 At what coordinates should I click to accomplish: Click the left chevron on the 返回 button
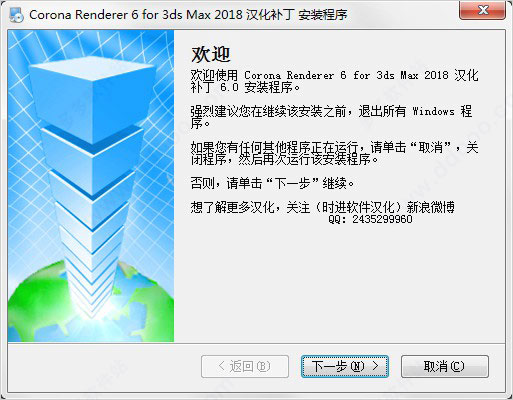pyautogui.click(x=221, y=366)
